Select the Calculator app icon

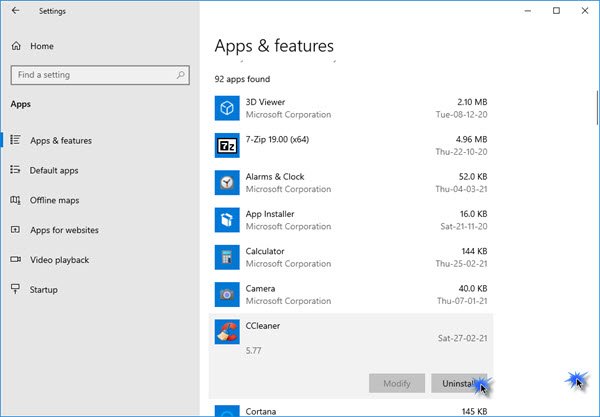pyautogui.click(x=227, y=257)
